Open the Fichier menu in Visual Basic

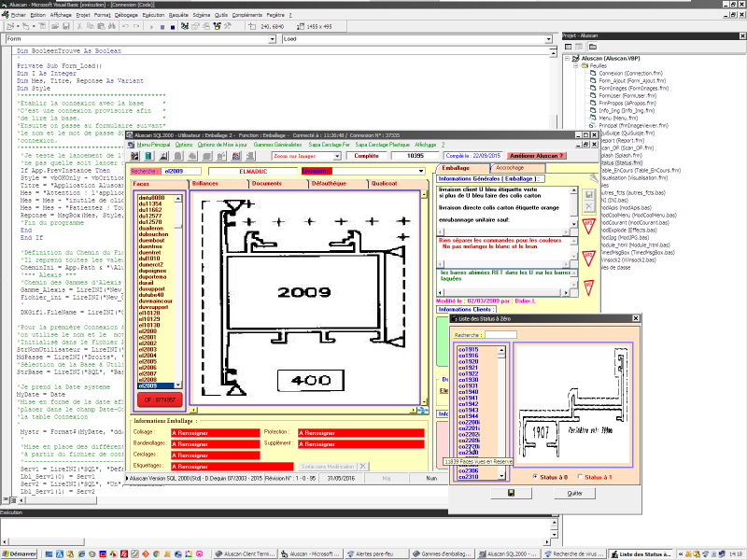(18, 15)
